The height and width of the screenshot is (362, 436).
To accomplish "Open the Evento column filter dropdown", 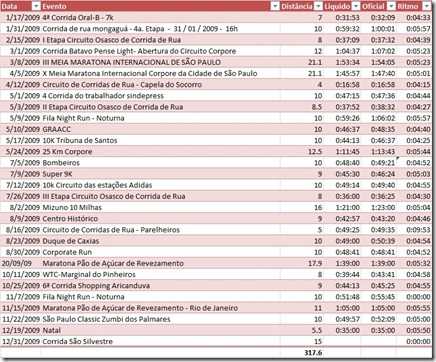I will tap(275, 6).
